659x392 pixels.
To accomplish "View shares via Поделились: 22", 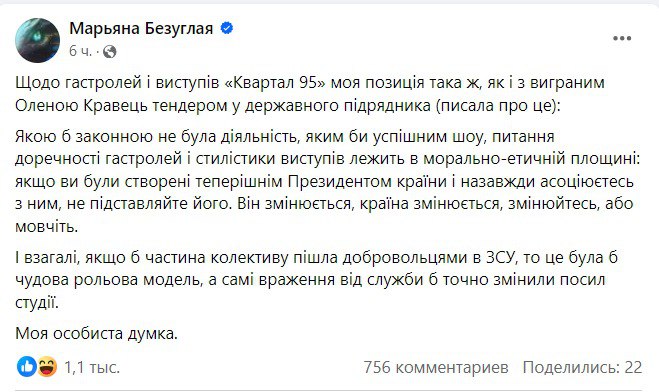I will coord(583,368).
